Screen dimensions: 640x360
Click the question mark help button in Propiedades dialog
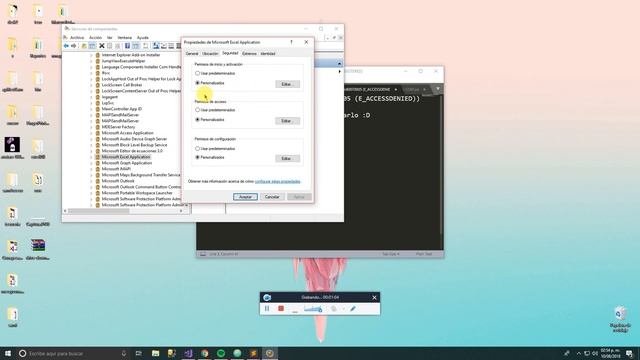pos(291,42)
